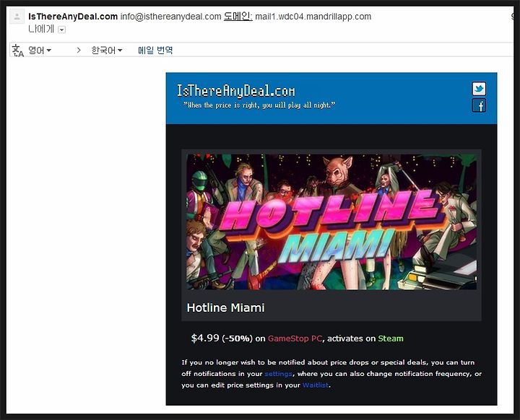Open the 영어 source language dropdown
Viewport: 520px width, 420px height.
pos(40,51)
